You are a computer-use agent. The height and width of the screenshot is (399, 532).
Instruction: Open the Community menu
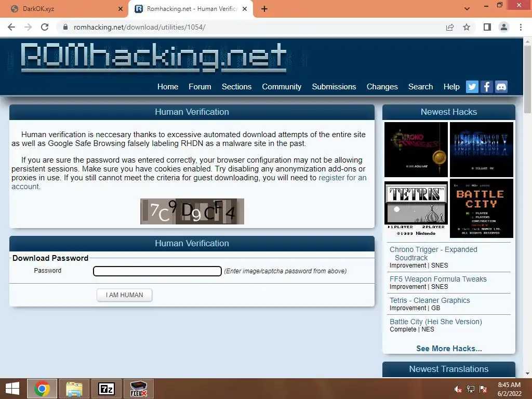[282, 87]
